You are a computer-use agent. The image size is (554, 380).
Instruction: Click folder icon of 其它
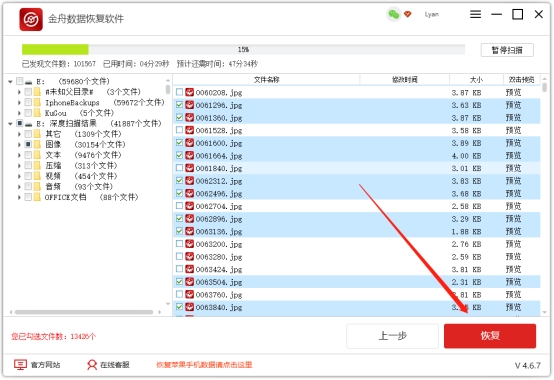[37, 134]
